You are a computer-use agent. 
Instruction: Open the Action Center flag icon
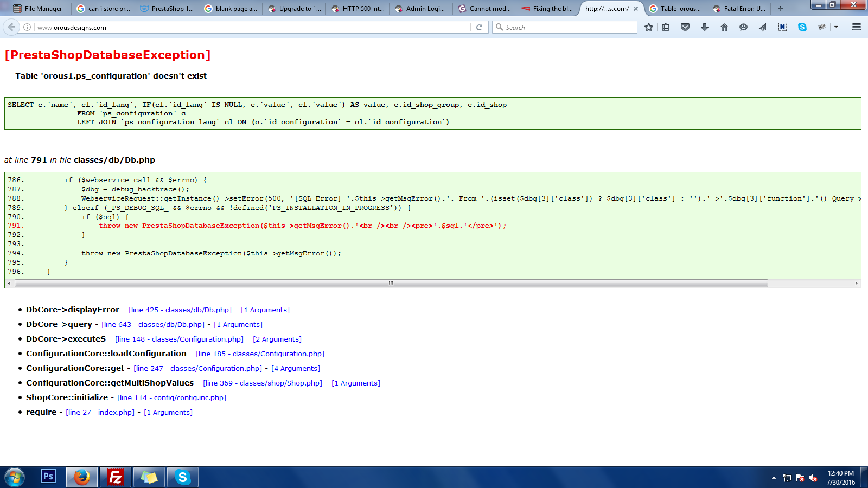800,478
